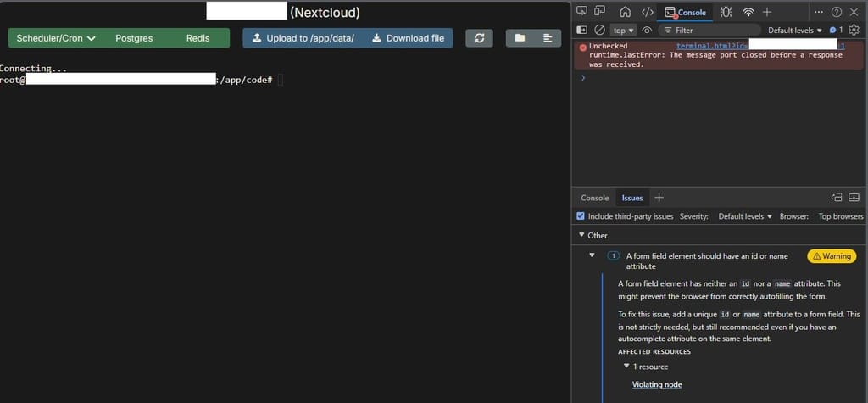Viewport: 868px width, 403px height.
Task: Open the Network wifi icon panel
Action: tap(748, 12)
